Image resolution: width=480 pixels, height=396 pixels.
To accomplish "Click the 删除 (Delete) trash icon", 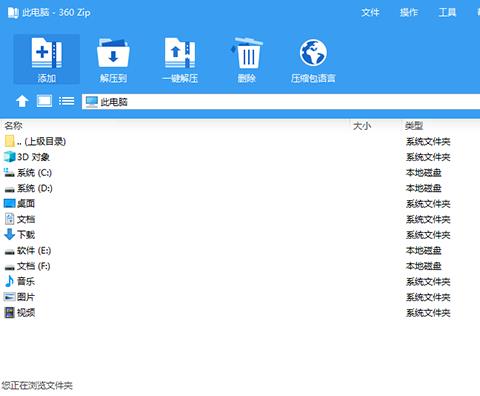I will pos(247,53).
